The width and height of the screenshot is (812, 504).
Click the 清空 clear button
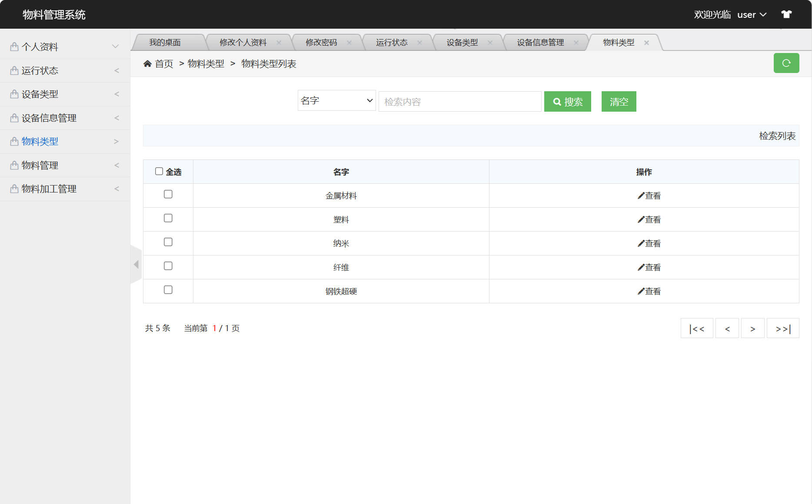click(619, 101)
